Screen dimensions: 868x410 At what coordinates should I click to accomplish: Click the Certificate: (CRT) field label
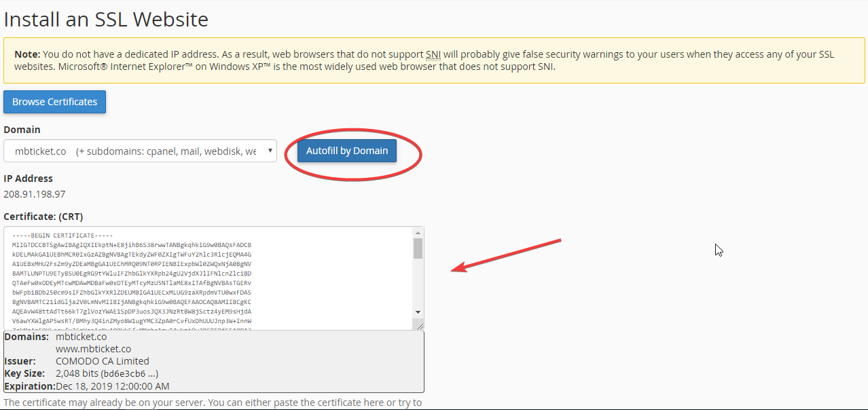point(43,216)
